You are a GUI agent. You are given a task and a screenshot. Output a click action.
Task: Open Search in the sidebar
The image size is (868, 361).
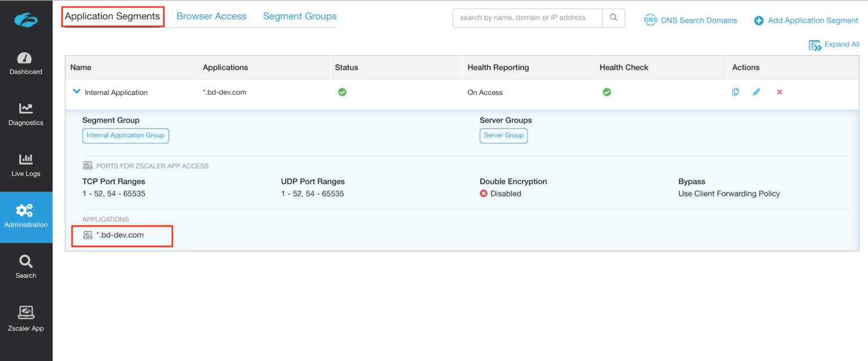click(x=26, y=267)
